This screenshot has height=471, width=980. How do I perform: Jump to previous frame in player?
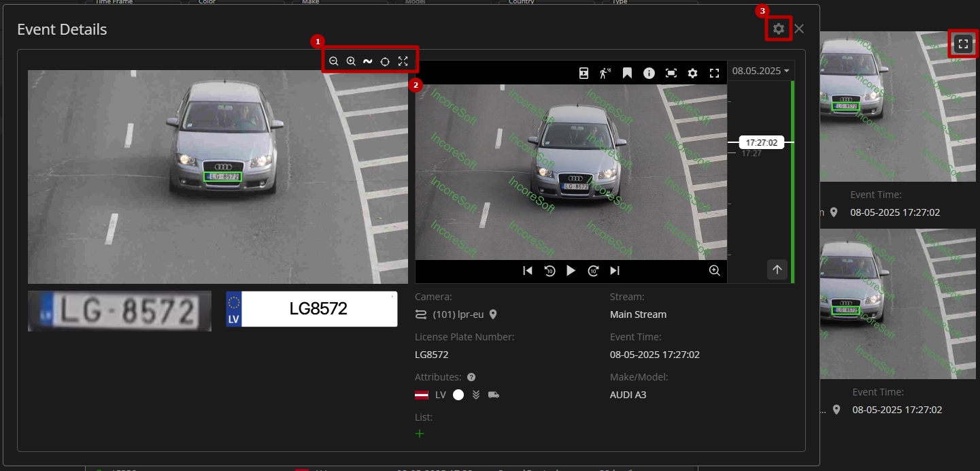pos(528,270)
